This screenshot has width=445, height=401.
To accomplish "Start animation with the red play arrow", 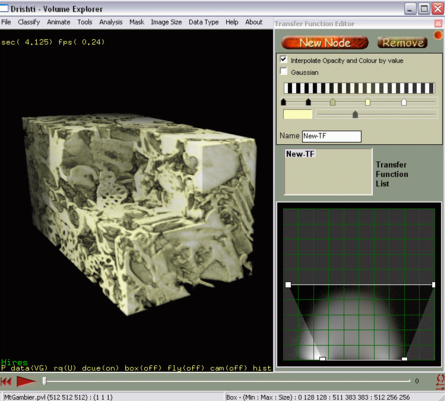I will pos(26,381).
